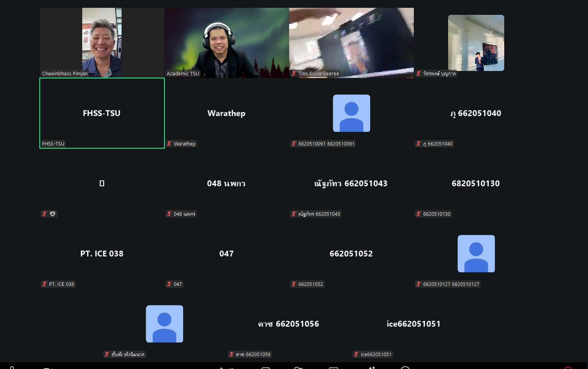This screenshot has height=369, width=588.
Task: Click the avatar for participant 6820510127
Action: click(476, 254)
